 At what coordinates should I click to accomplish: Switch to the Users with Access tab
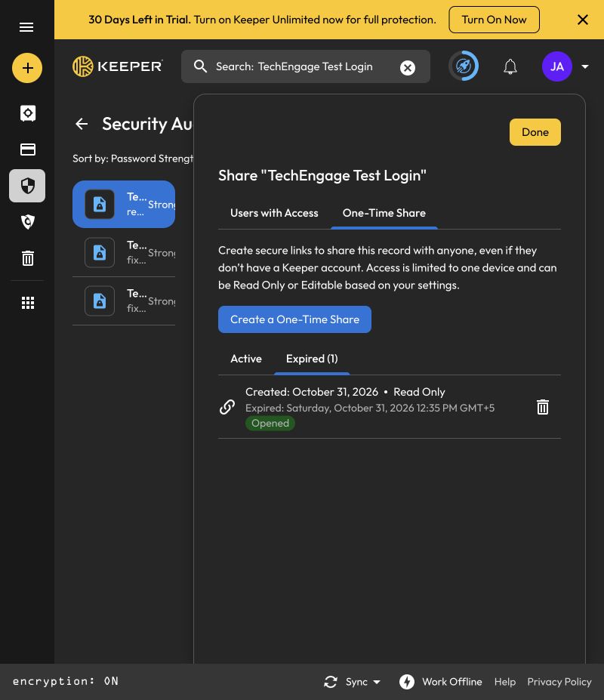coord(274,213)
